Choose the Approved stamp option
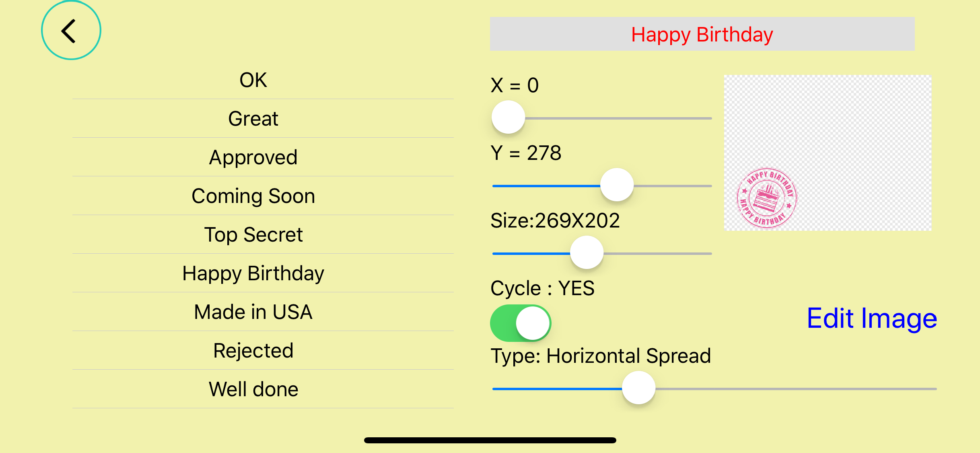The height and width of the screenshot is (453, 980). point(253,157)
